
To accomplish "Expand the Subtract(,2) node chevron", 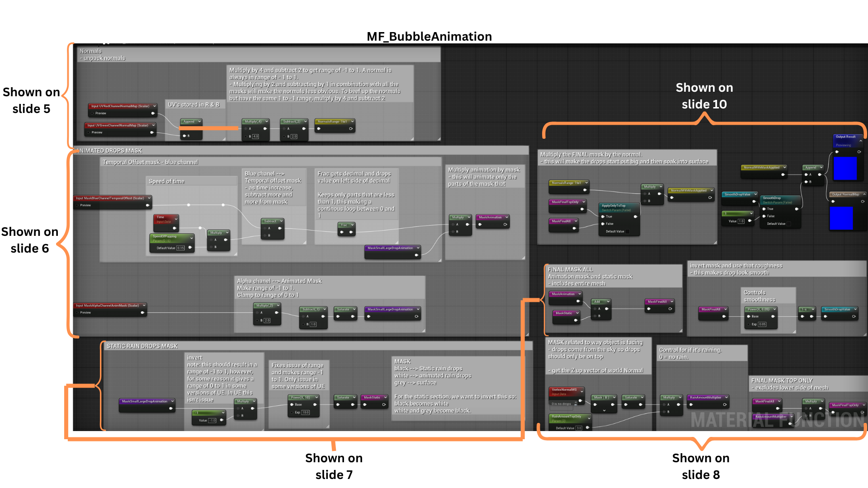I will coord(306,122).
